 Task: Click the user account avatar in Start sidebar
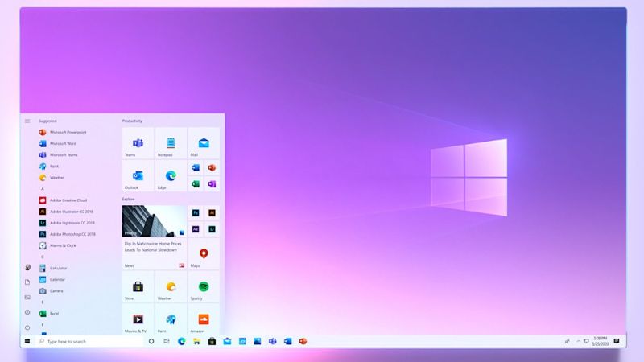click(x=27, y=267)
